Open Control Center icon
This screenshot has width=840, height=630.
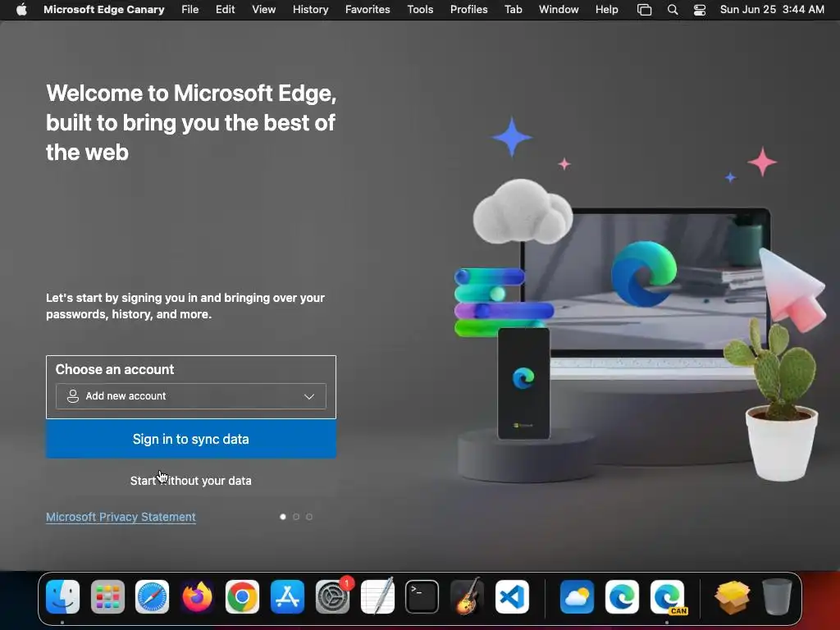pos(699,10)
